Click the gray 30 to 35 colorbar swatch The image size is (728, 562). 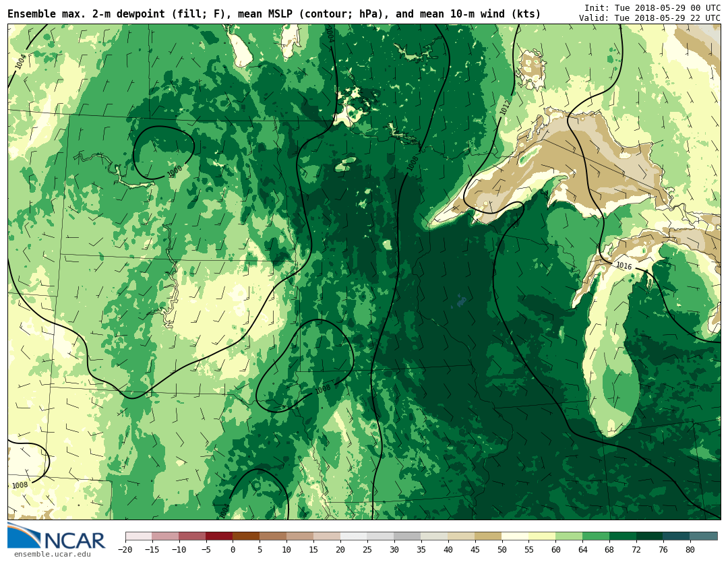pos(407,536)
